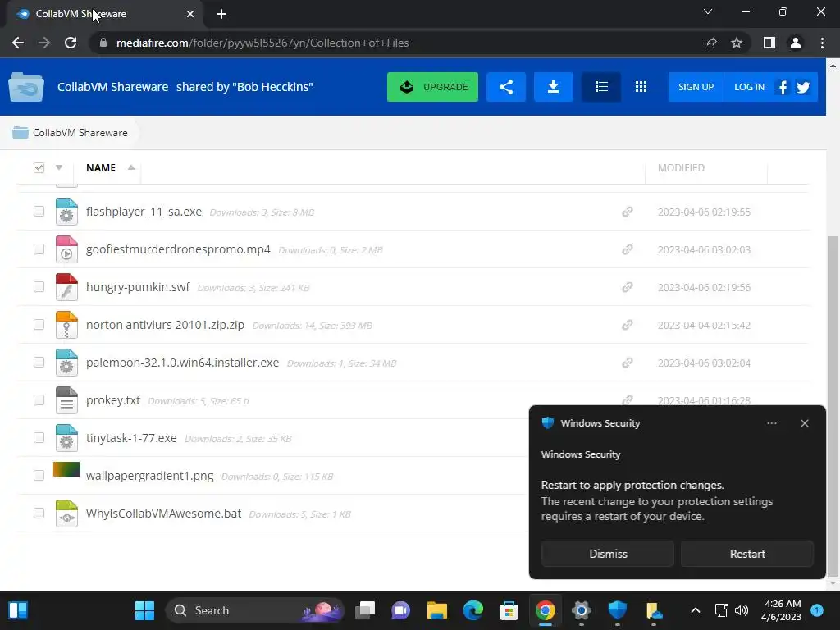
Task: Close the Windows Security notification
Action: pos(804,423)
